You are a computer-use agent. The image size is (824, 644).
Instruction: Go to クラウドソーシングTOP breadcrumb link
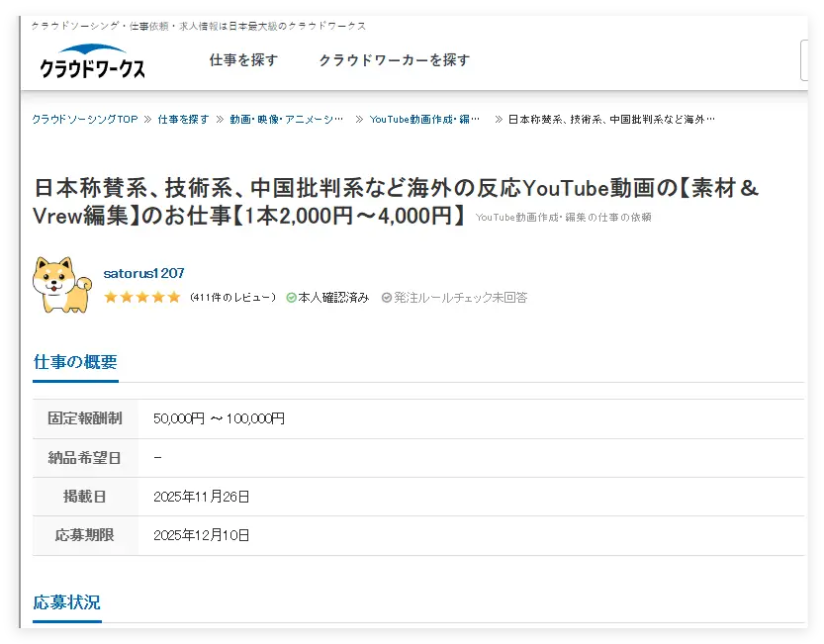[84, 119]
